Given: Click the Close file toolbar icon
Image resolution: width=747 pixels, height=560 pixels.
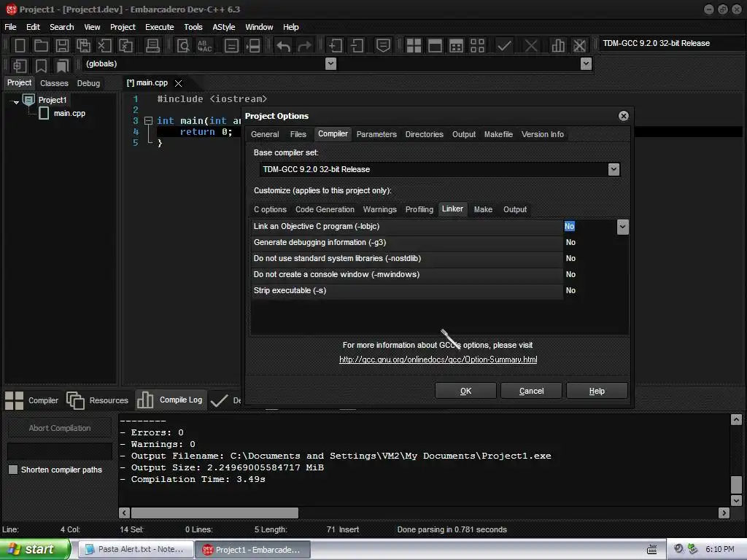Looking at the screenshot, I should tap(104, 46).
